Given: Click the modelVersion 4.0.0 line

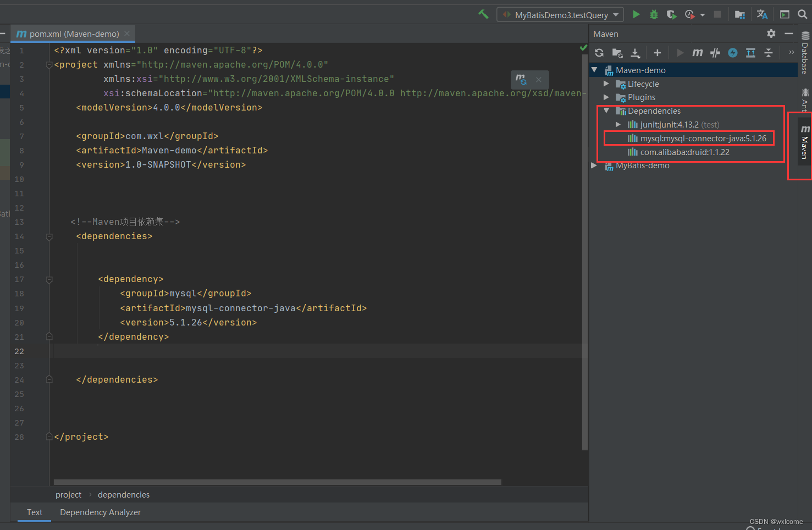Looking at the screenshot, I should (x=169, y=107).
